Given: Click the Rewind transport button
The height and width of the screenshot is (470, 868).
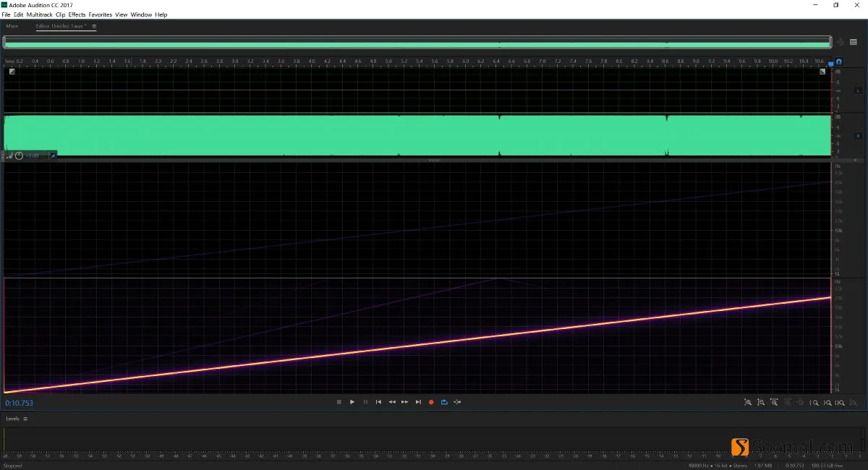Looking at the screenshot, I should pos(392,402).
